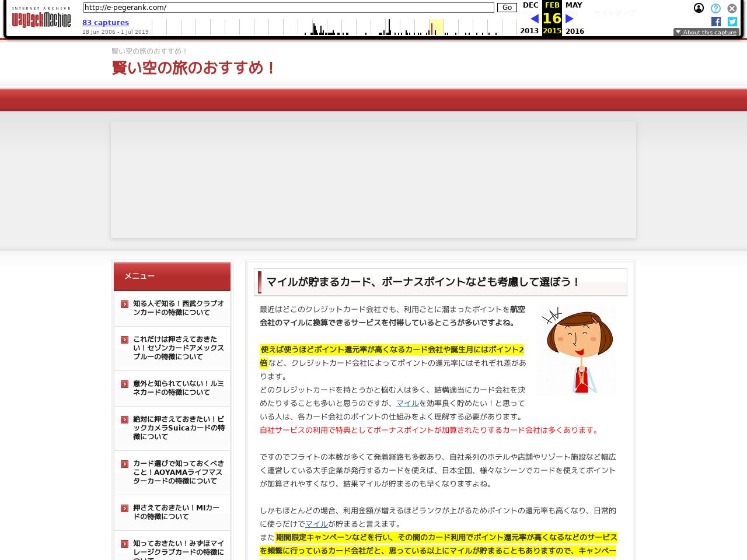Click the Wayback Machine logo
The height and width of the screenshot is (560, 747).
point(41,19)
